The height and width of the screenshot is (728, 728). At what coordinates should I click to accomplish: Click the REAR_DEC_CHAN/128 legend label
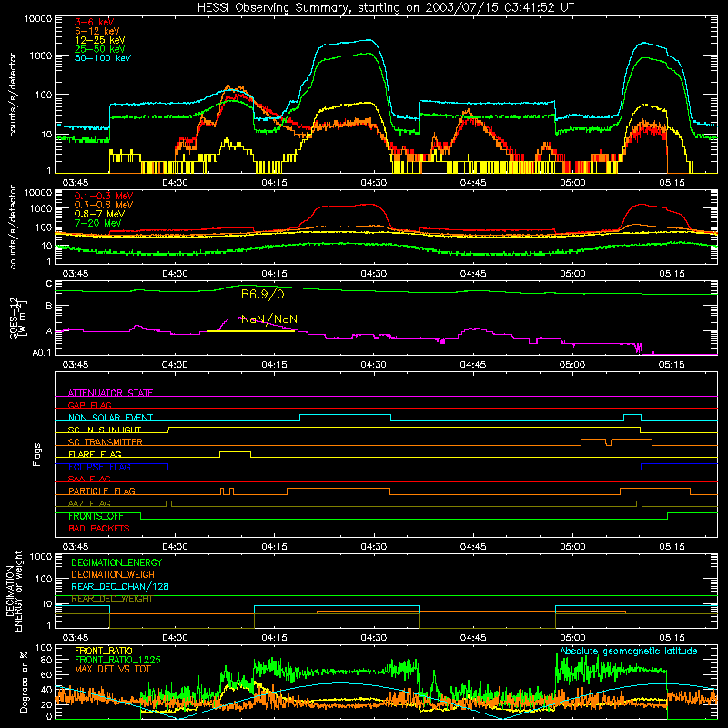(120, 586)
